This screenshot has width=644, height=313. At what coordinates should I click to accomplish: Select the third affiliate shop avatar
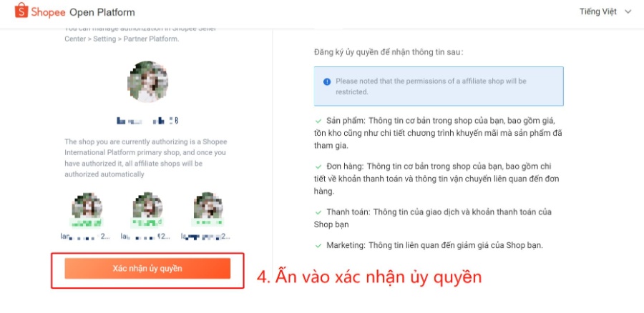(x=208, y=207)
